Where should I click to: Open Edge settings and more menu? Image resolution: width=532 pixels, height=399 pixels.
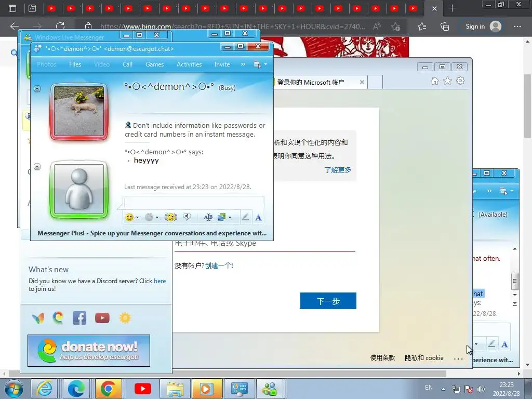click(x=517, y=26)
